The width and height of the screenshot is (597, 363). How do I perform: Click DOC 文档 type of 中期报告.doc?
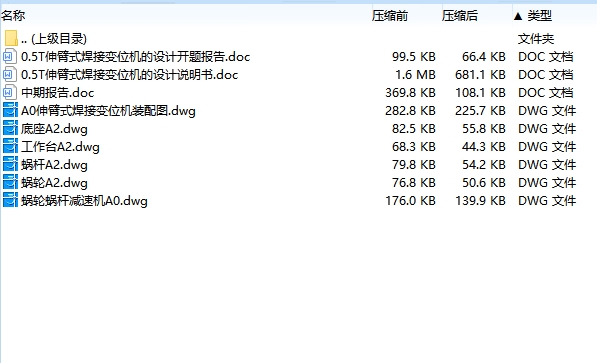coord(546,93)
